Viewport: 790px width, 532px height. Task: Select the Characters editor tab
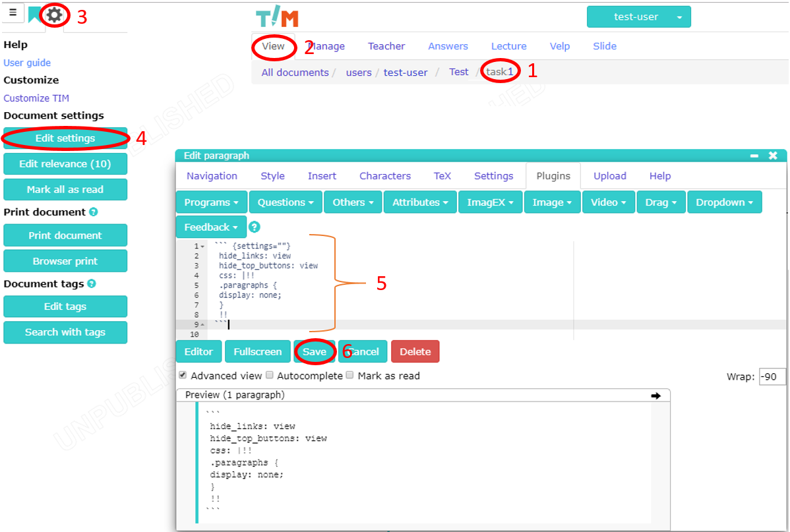tap(385, 176)
